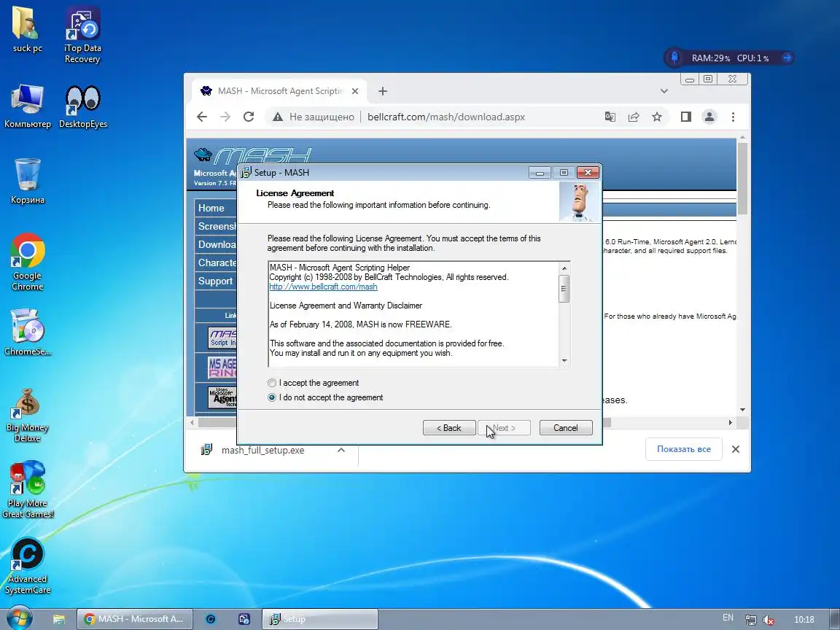Open the Компьютер desktop icon
The width and height of the screenshot is (840, 630).
click(27, 106)
